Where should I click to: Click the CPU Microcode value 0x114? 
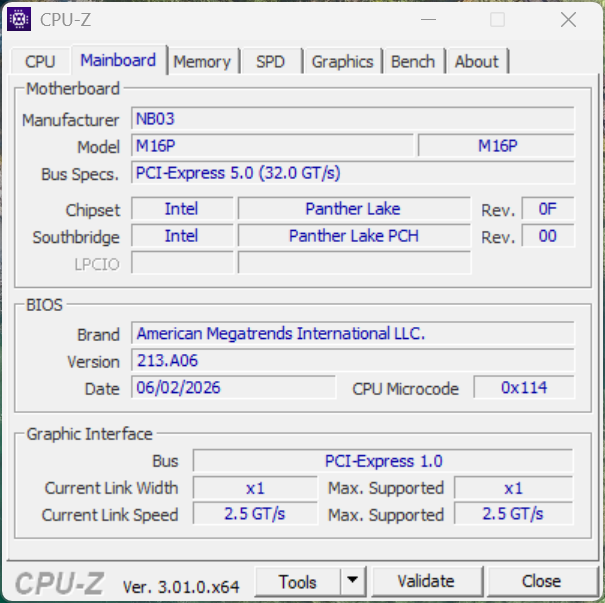click(x=524, y=387)
